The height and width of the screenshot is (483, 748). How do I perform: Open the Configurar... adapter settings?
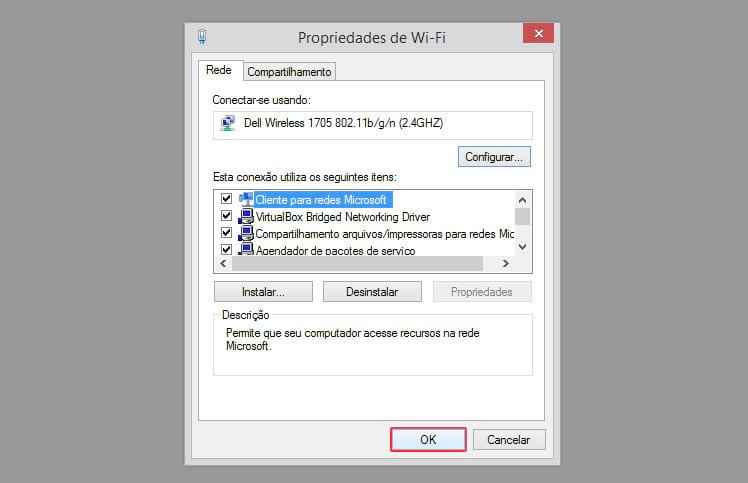(494, 157)
